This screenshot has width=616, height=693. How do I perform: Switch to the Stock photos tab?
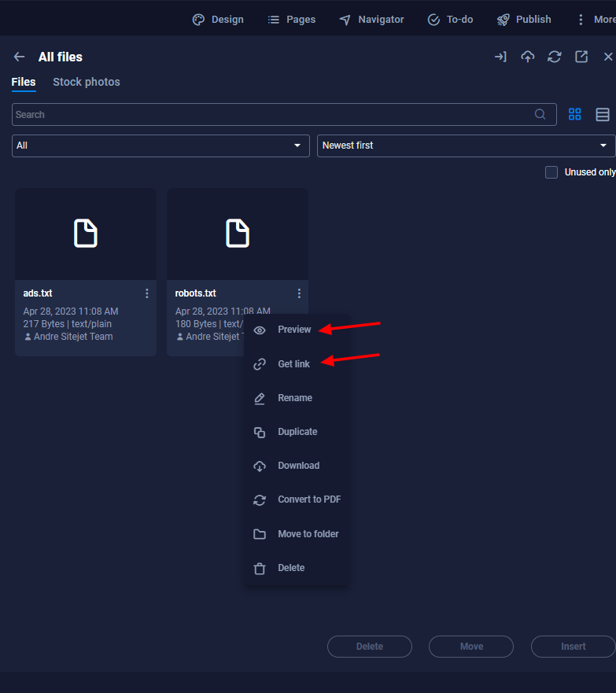[87, 83]
